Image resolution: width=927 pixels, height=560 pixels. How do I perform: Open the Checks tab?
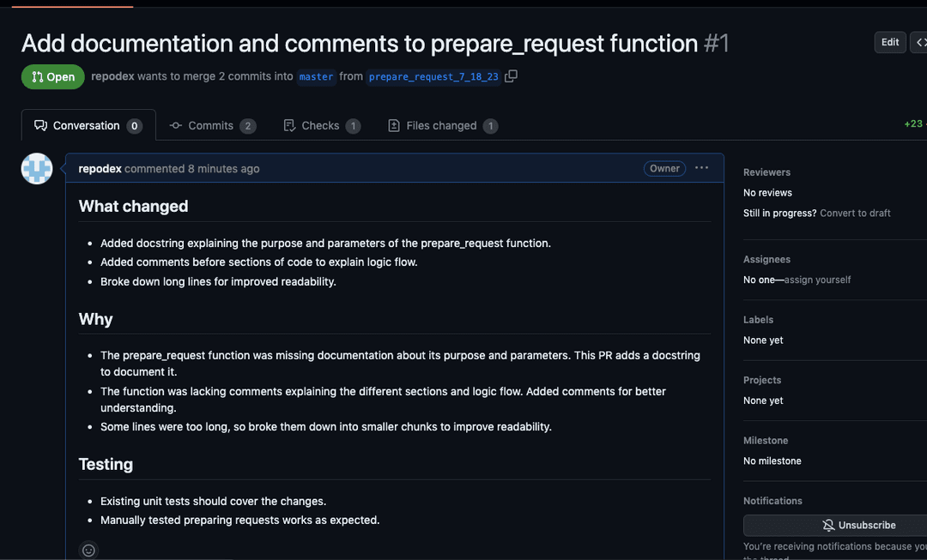pyautogui.click(x=321, y=125)
